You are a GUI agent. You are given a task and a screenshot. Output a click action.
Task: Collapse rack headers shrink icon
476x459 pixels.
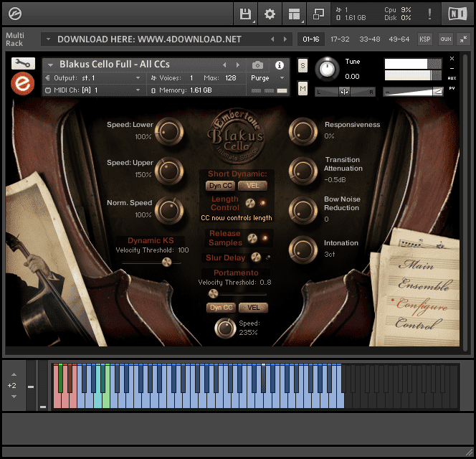[x=463, y=39]
